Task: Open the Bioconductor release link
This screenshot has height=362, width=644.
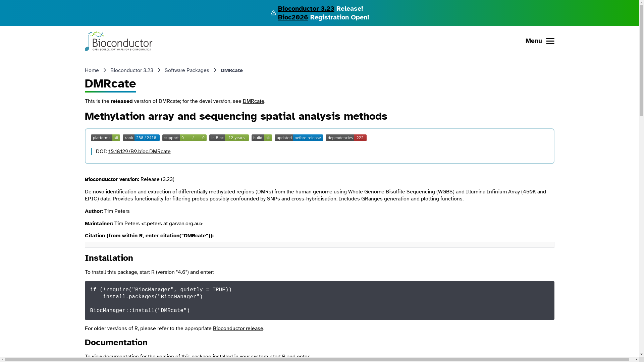Action: pos(238,328)
